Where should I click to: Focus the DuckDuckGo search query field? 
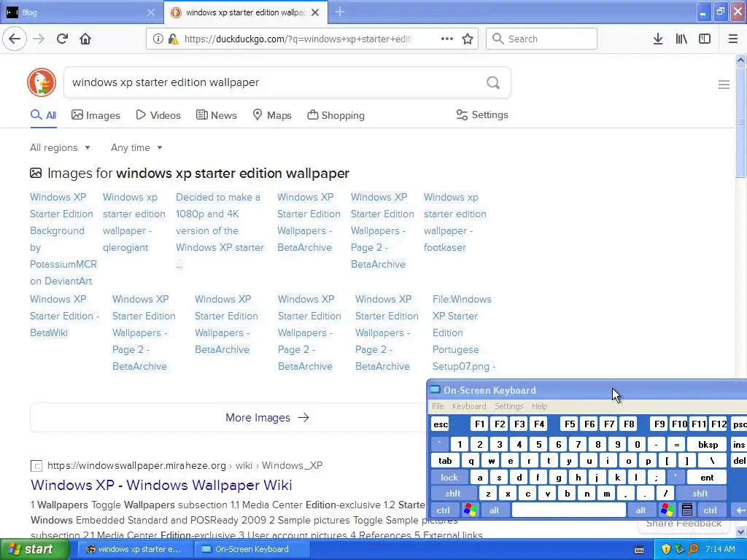click(276, 83)
